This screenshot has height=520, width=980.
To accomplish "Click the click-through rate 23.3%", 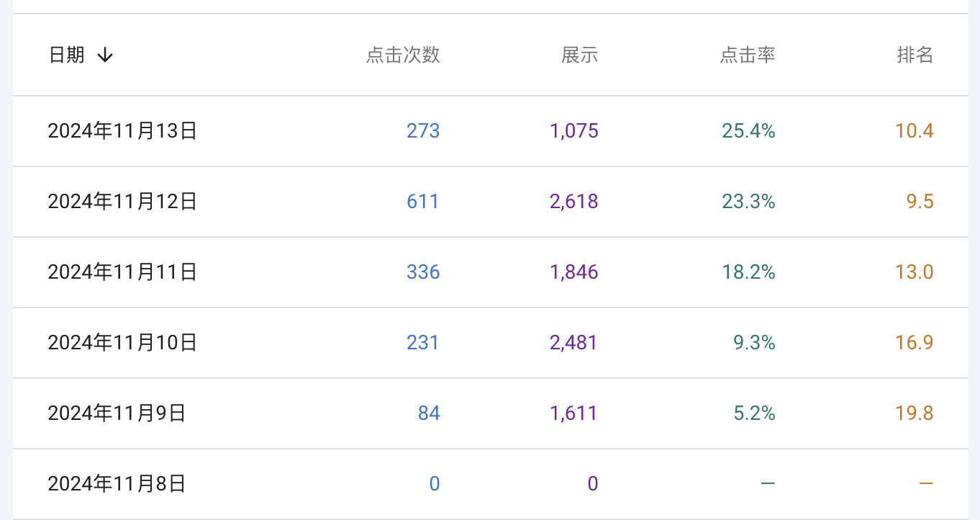I will 748,202.
